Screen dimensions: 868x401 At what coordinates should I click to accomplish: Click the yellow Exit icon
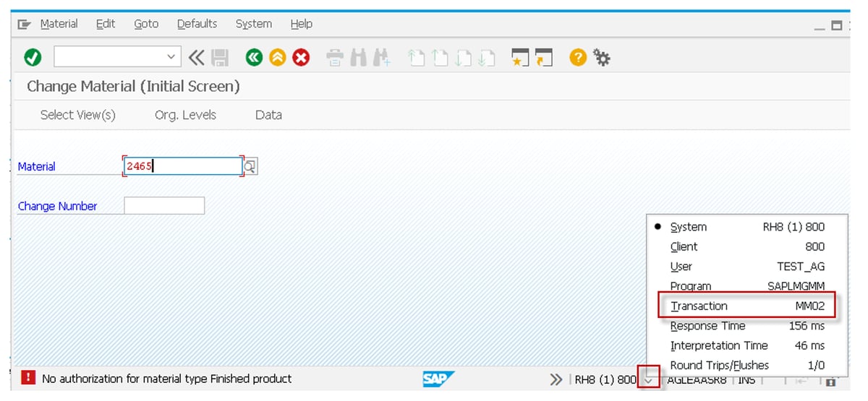pyautogui.click(x=277, y=58)
